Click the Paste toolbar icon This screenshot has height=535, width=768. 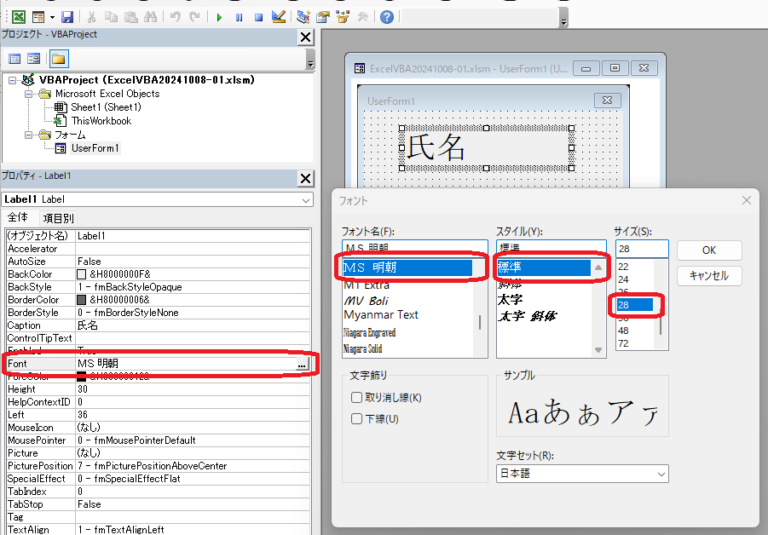(131, 17)
